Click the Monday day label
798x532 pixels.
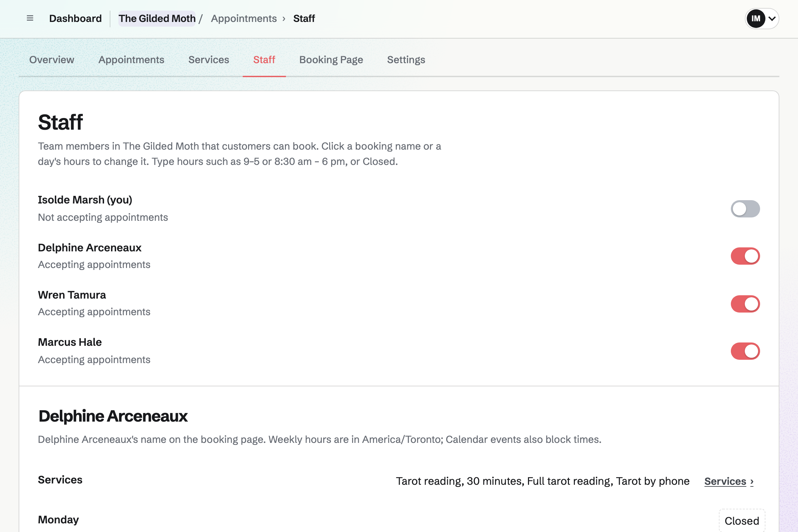[59, 519]
